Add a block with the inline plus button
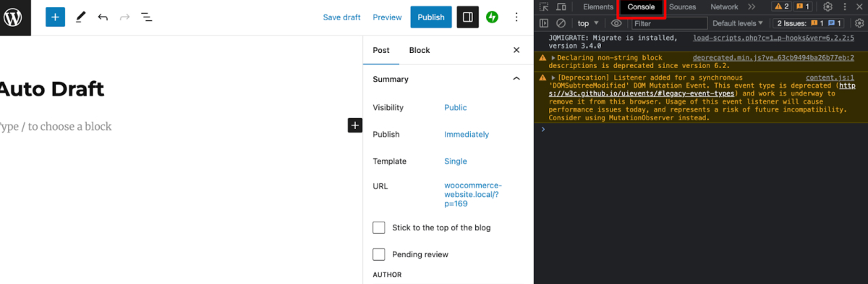This screenshot has height=284, width=868. pos(354,125)
